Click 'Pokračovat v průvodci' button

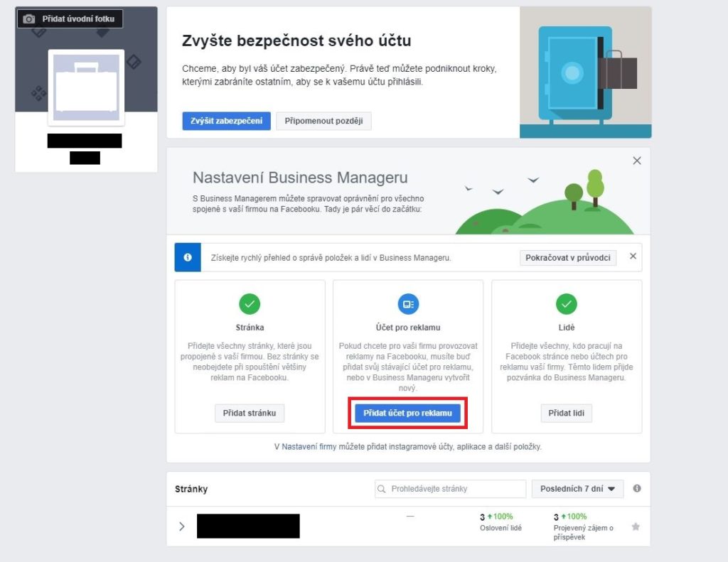coord(568,258)
